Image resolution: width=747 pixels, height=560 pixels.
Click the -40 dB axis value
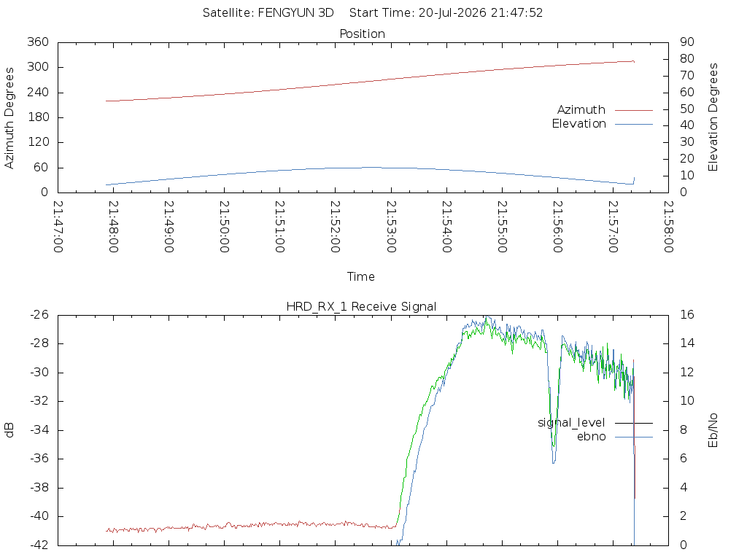[39, 516]
